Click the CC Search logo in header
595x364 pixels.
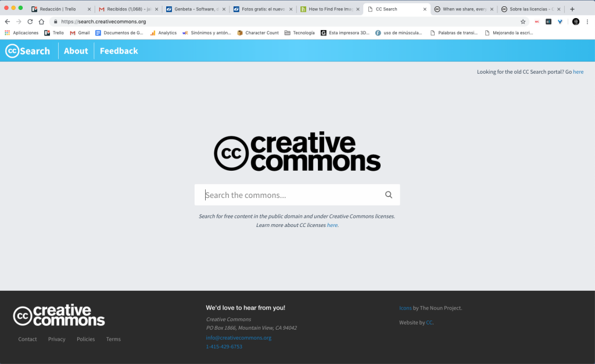[28, 51]
